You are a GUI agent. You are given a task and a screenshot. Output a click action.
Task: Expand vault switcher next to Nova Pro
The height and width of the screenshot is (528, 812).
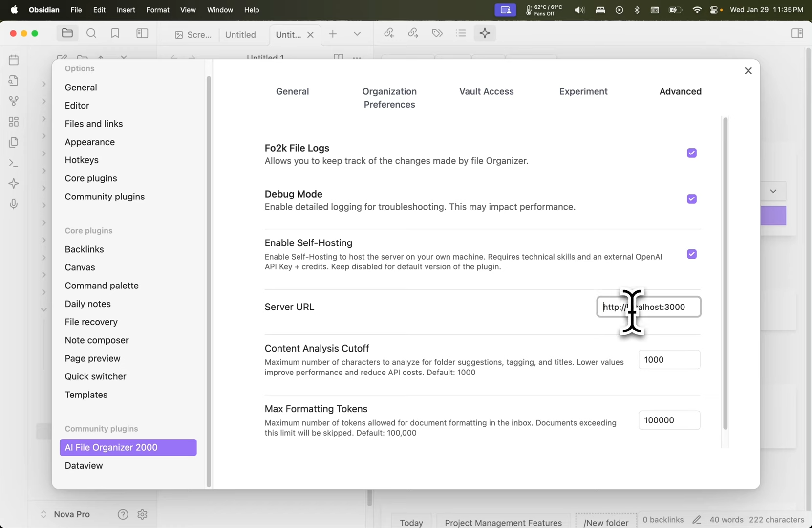43,514
